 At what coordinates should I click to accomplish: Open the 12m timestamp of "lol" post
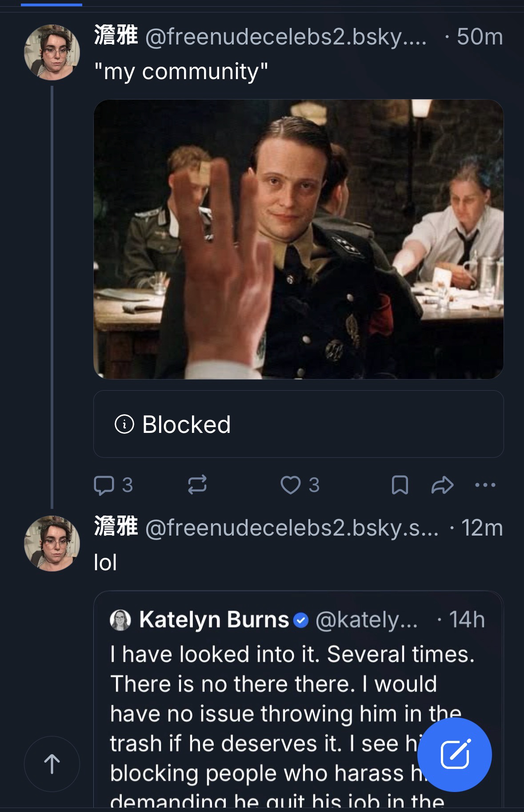pyautogui.click(x=482, y=528)
